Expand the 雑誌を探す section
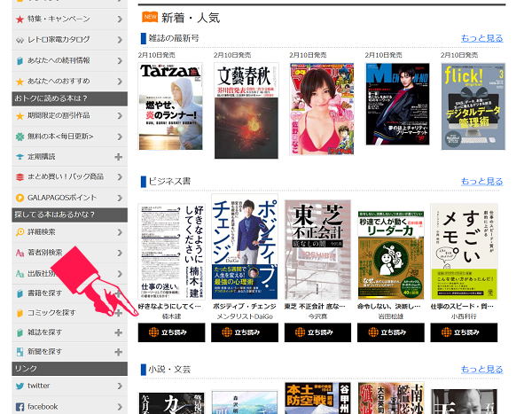The height and width of the screenshot is (414, 532). coord(119,332)
